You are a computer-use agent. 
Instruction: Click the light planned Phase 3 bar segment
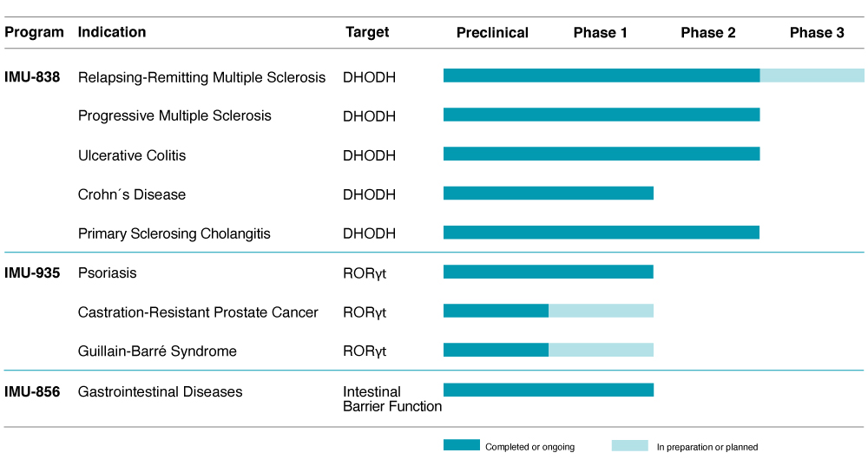(x=812, y=75)
